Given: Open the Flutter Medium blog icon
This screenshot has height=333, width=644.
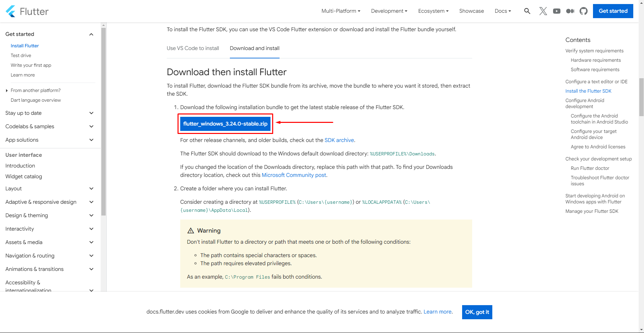Looking at the screenshot, I should (x=570, y=11).
